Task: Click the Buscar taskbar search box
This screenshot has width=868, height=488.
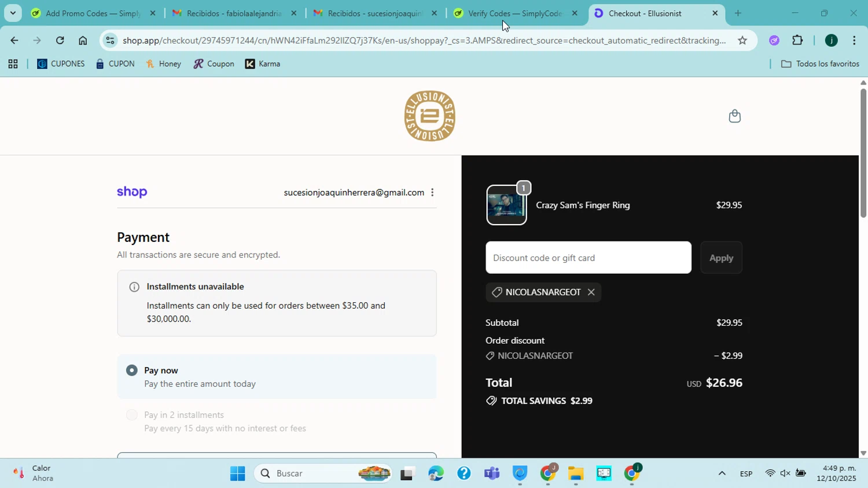Action: point(324,474)
